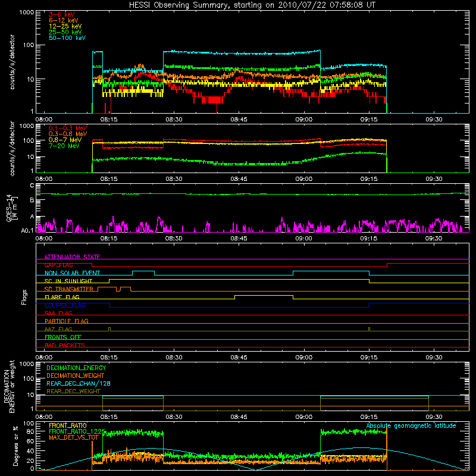The image size is (476, 476).
Task: Select the GAP_FLAG label
Action: 58,265
